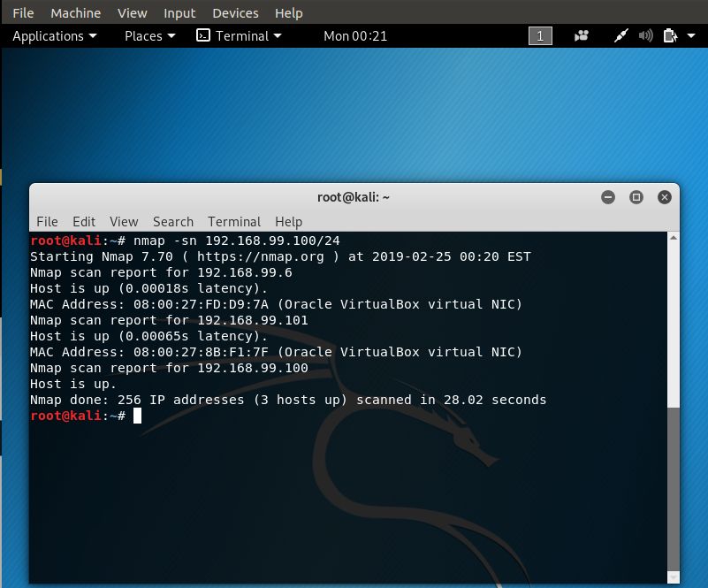The image size is (708, 588).
Task: Open the VirtualBox Input menu
Action: pyautogui.click(x=179, y=13)
